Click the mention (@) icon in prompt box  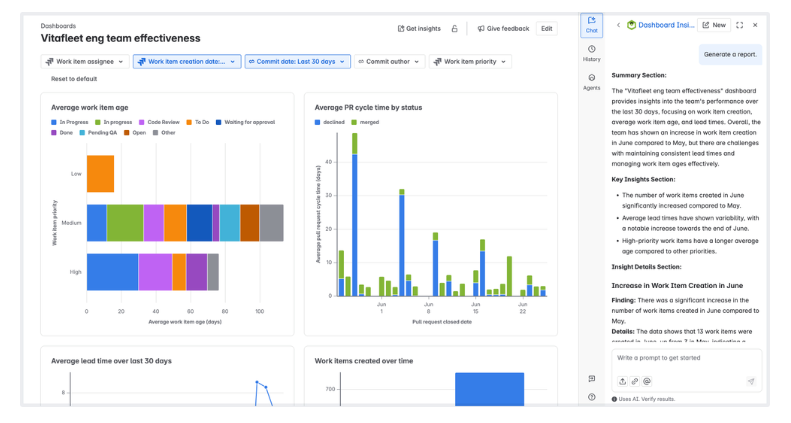coord(647,381)
